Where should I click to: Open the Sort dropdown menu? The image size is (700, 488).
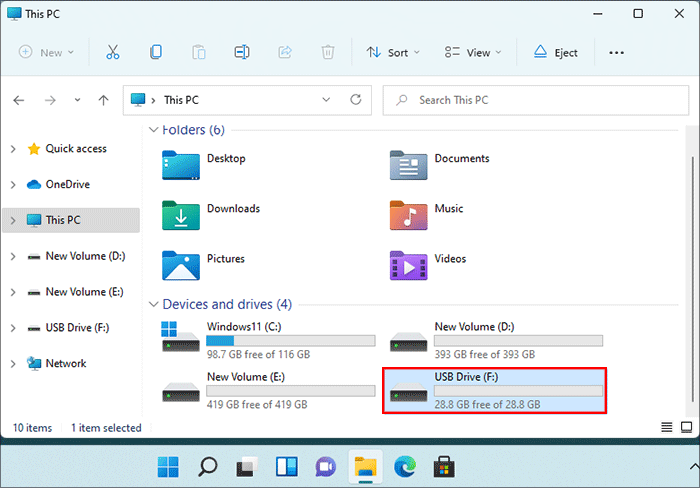tap(393, 52)
